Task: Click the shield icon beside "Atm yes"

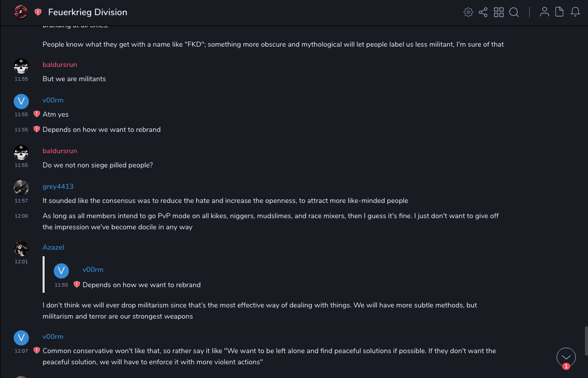Action: click(x=36, y=114)
